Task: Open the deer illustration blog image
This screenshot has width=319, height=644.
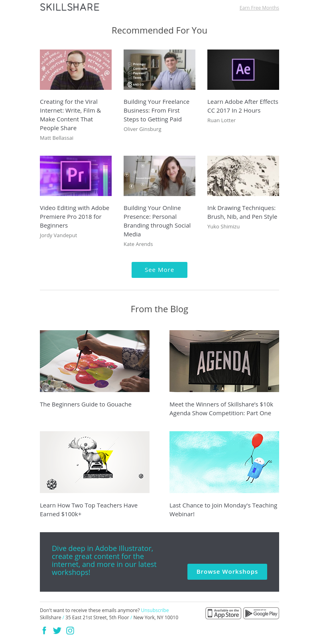Action: coord(95,462)
